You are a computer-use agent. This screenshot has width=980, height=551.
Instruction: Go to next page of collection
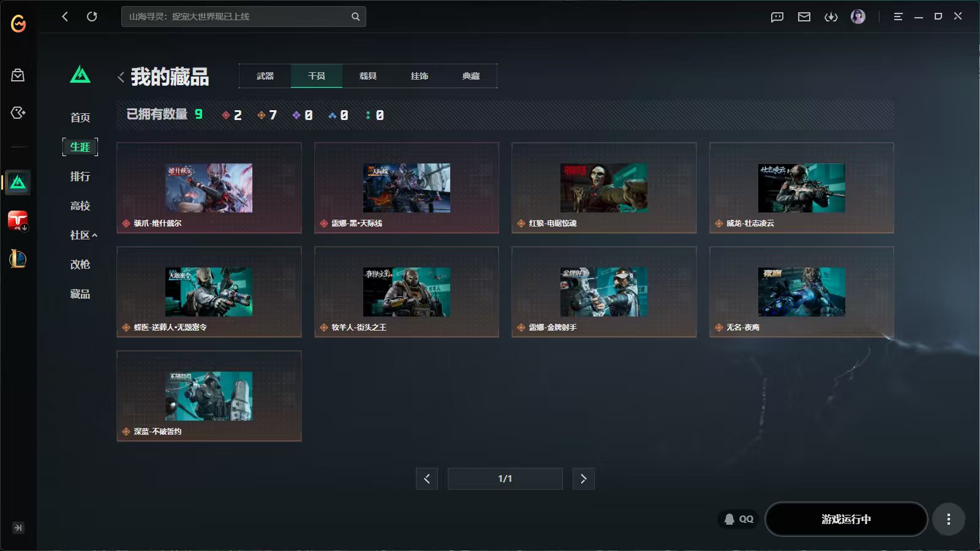(x=583, y=479)
